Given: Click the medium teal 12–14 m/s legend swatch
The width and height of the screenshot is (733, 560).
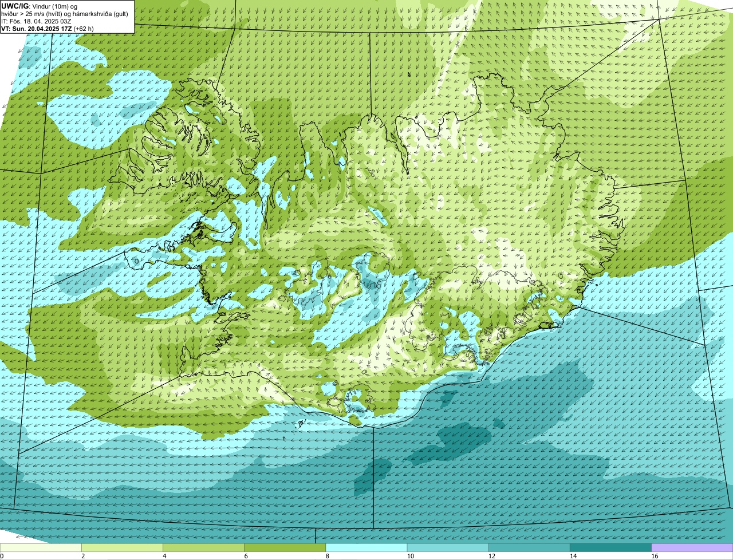Looking at the screenshot, I should tap(529, 547).
